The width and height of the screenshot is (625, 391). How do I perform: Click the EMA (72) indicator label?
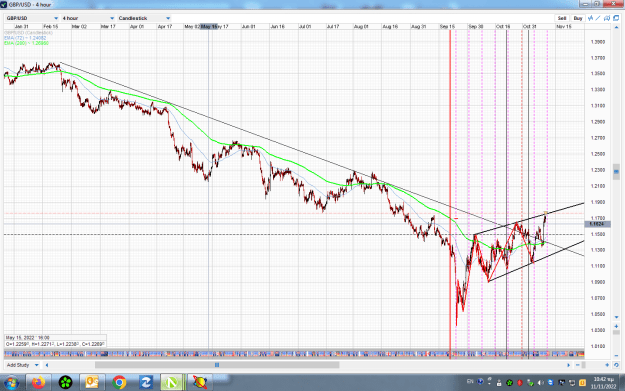coord(25,38)
